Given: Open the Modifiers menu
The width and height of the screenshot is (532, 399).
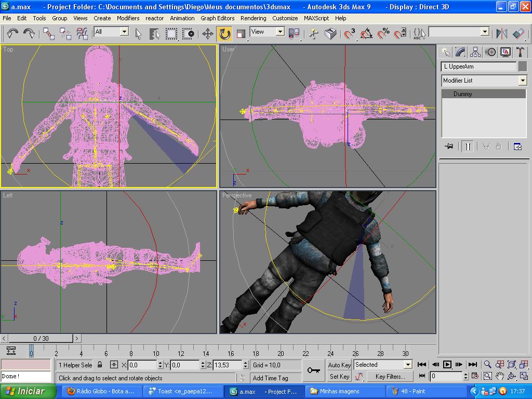Looking at the screenshot, I should [x=128, y=18].
